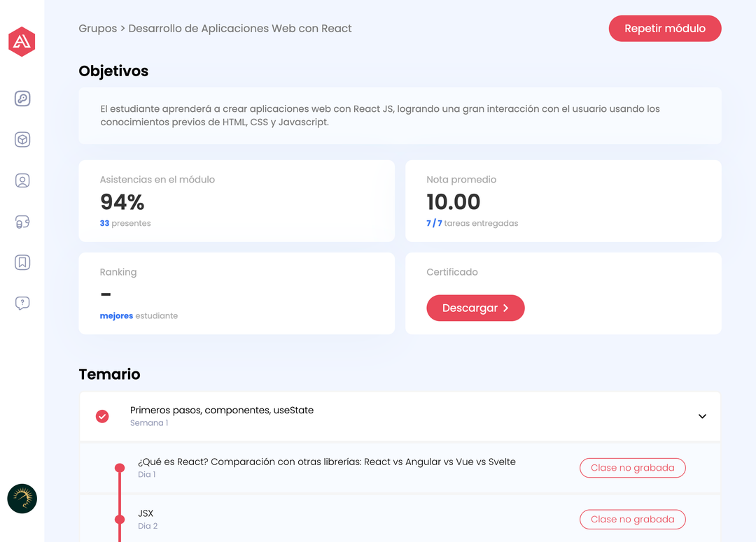Image resolution: width=756 pixels, height=542 pixels.
Task: Click the red hexagon app logo
Action: point(22,42)
